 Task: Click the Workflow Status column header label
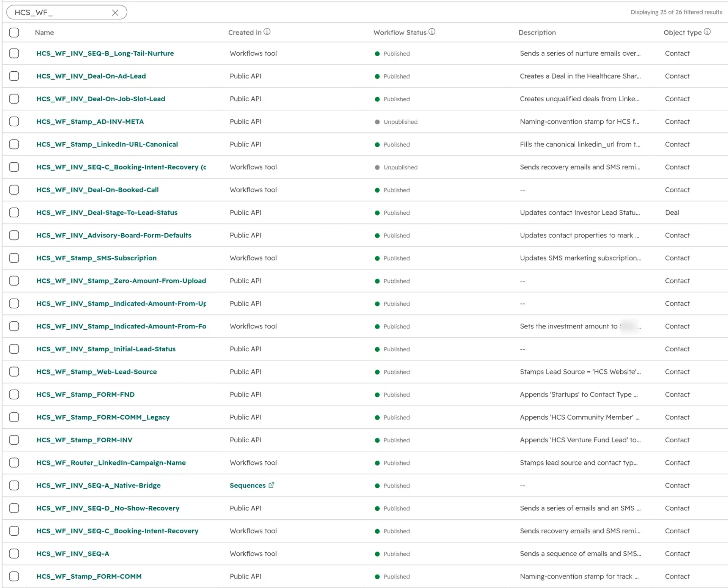(x=400, y=33)
